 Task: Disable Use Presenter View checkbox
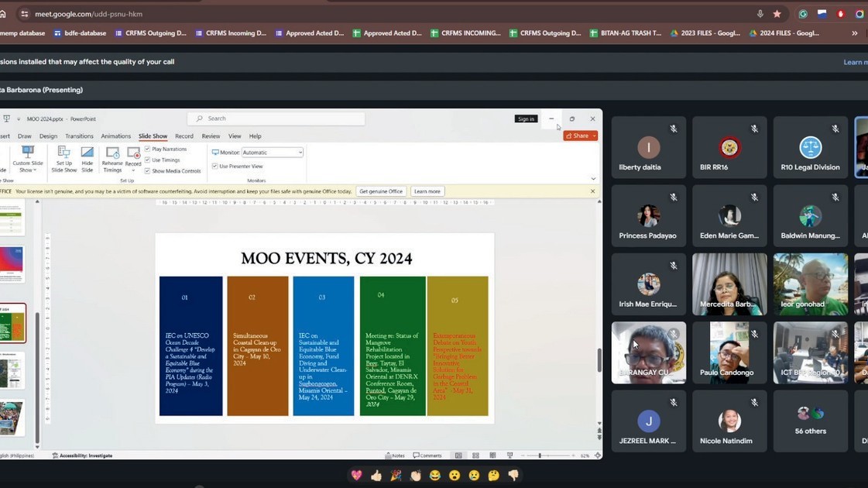coord(215,167)
